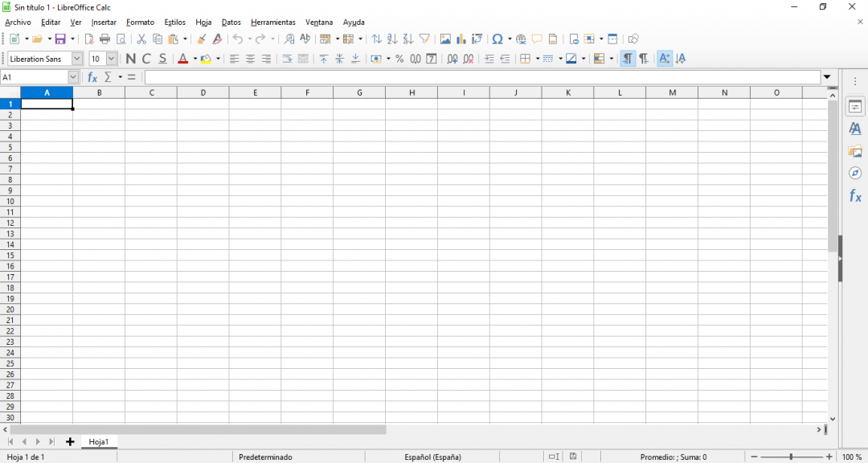This screenshot has width=868, height=463.
Task: Open the Navigator from the sidebar
Action: pyautogui.click(x=855, y=173)
